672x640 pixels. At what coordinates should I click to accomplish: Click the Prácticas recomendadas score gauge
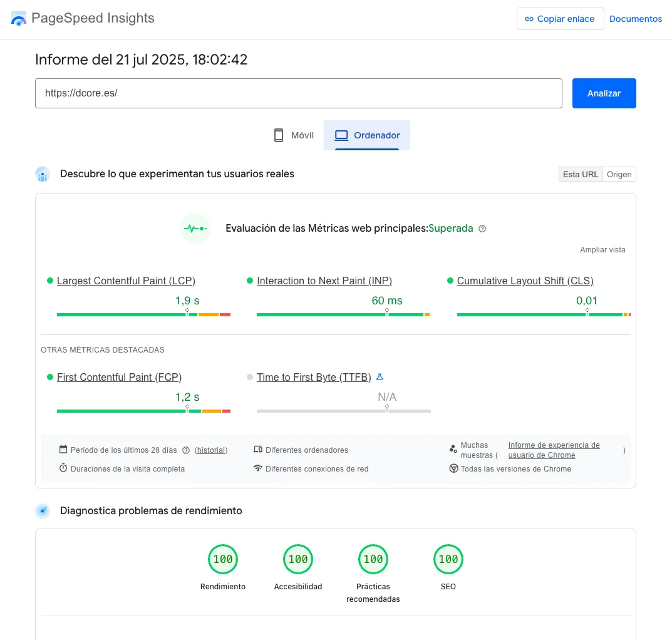pos(373,559)
